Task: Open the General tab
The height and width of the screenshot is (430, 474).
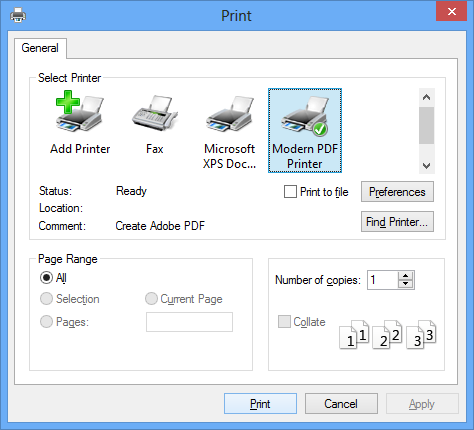Action: click(40, 48)
